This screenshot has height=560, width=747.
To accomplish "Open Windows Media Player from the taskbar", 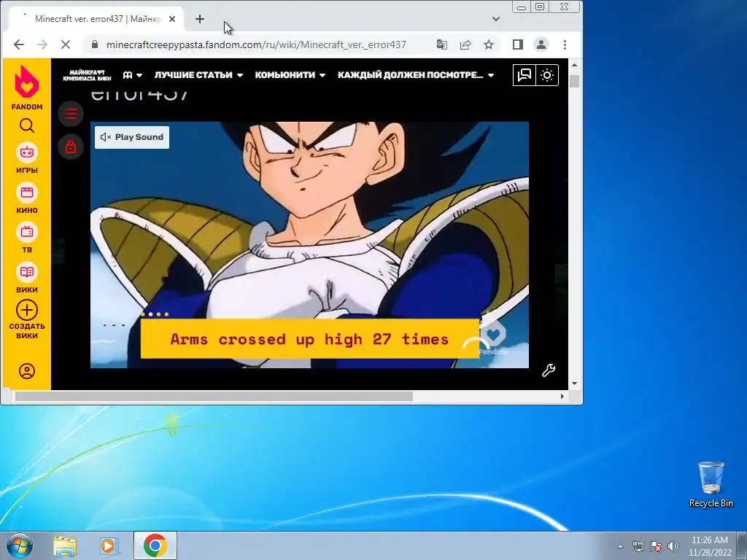I will 109,545.
